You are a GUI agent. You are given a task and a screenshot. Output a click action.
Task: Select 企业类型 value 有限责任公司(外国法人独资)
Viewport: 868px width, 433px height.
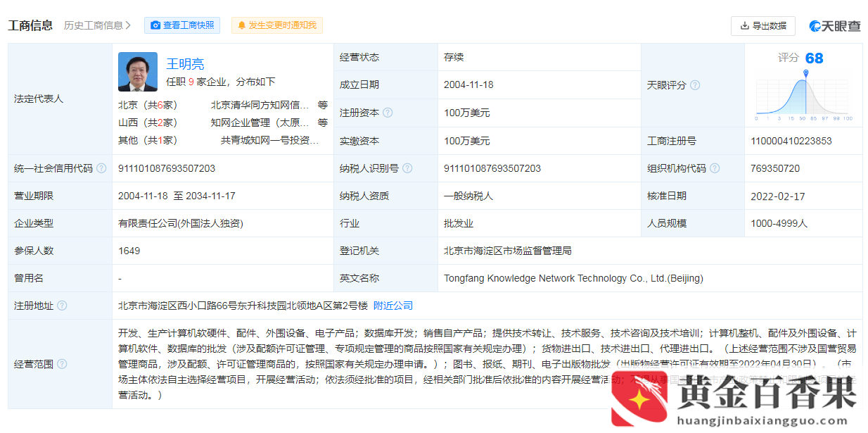coord(181,223)
